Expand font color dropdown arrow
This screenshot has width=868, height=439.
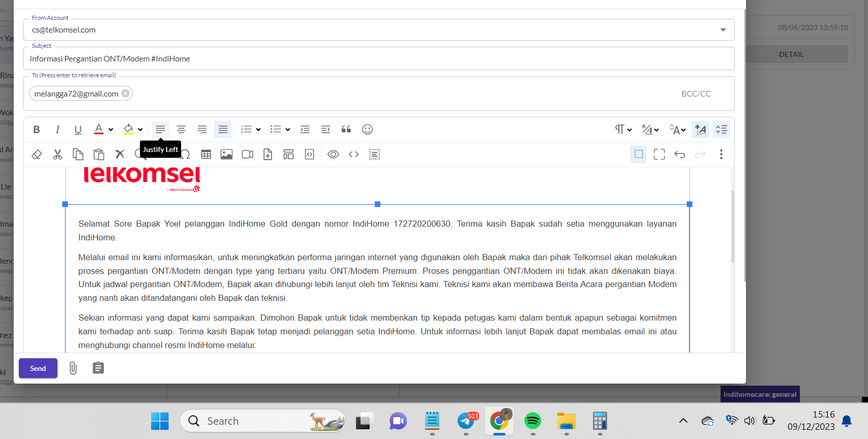click(x=111, y=130)
